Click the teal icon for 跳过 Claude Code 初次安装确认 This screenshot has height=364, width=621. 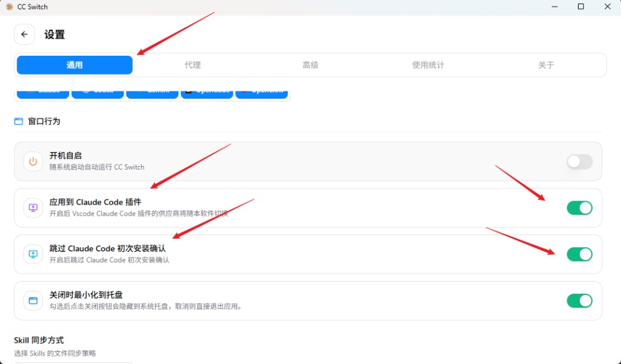coord(33,254)
